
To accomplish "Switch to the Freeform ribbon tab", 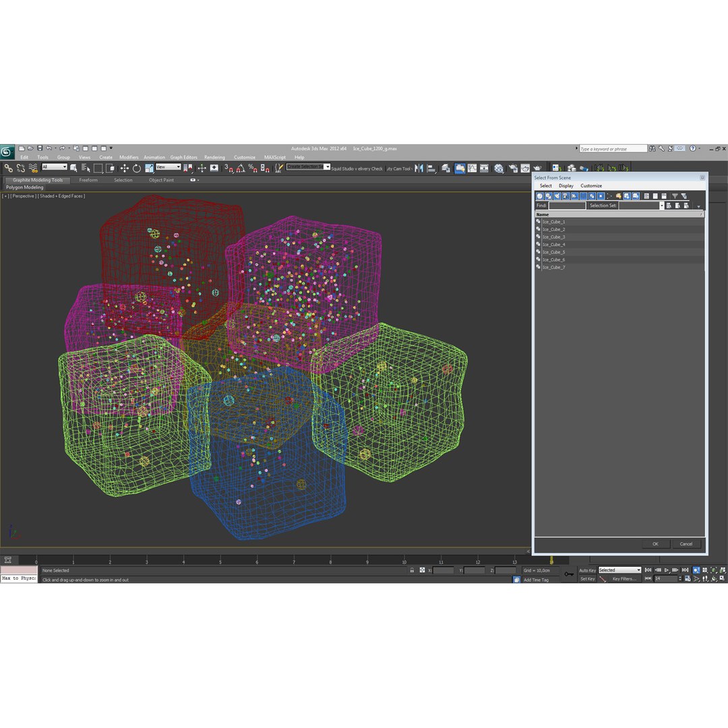I will [88, 180].
